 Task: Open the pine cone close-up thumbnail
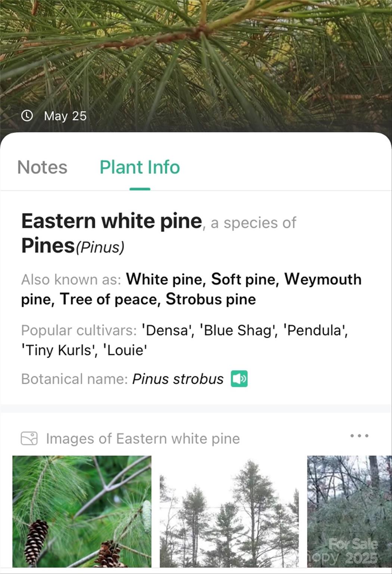tap(82, 511)
